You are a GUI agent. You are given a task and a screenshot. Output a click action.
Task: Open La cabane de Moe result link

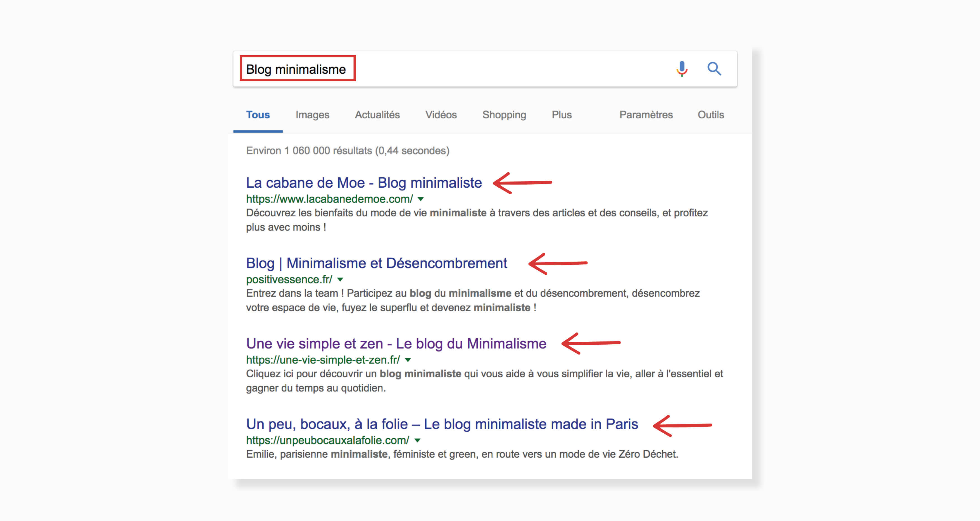tap(364, 183)
